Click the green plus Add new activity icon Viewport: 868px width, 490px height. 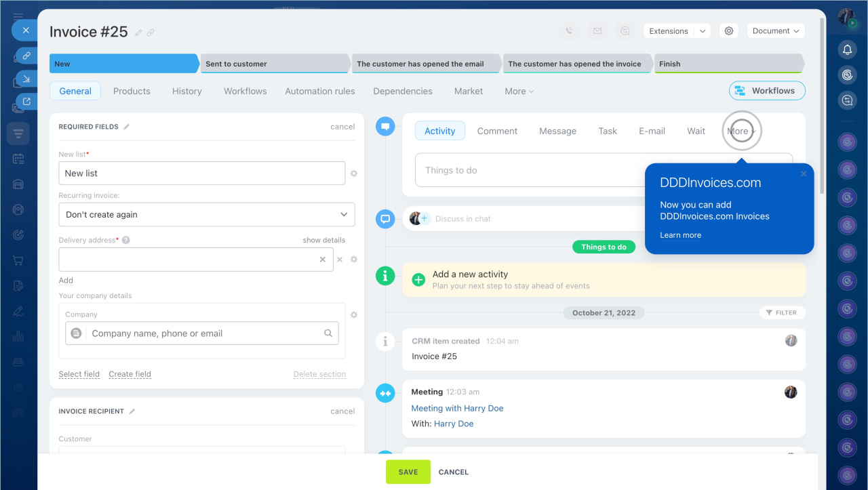coord(419,279)
